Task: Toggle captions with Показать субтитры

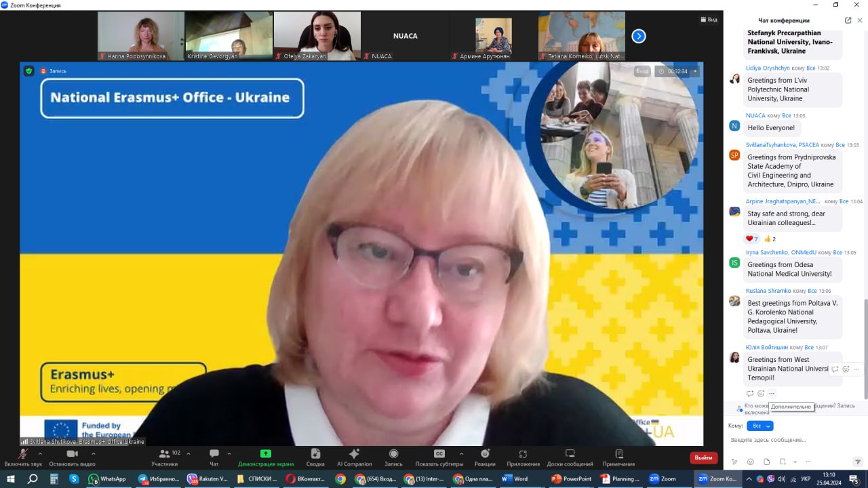Action: pyautogui.click(x=439, y=457)
